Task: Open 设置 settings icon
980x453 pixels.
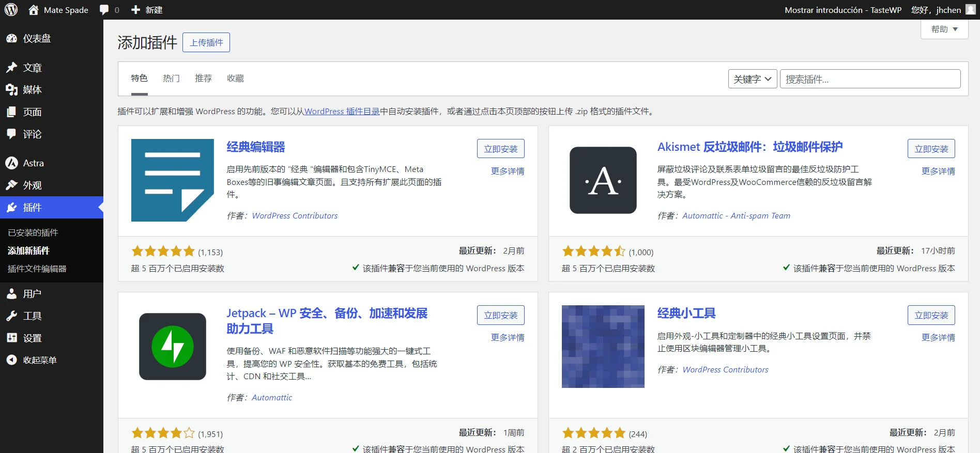Action: [x=11, y=338]
